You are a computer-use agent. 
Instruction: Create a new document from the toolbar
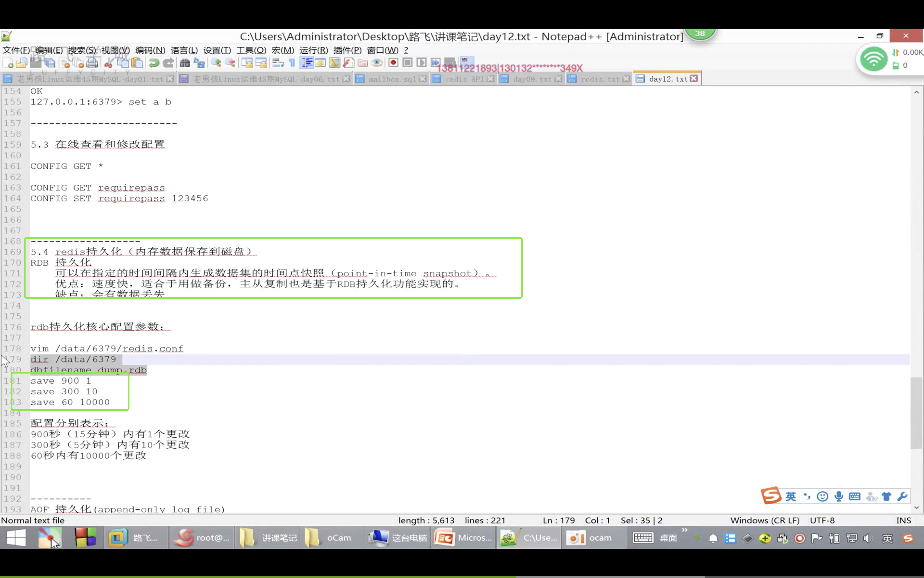8,63
